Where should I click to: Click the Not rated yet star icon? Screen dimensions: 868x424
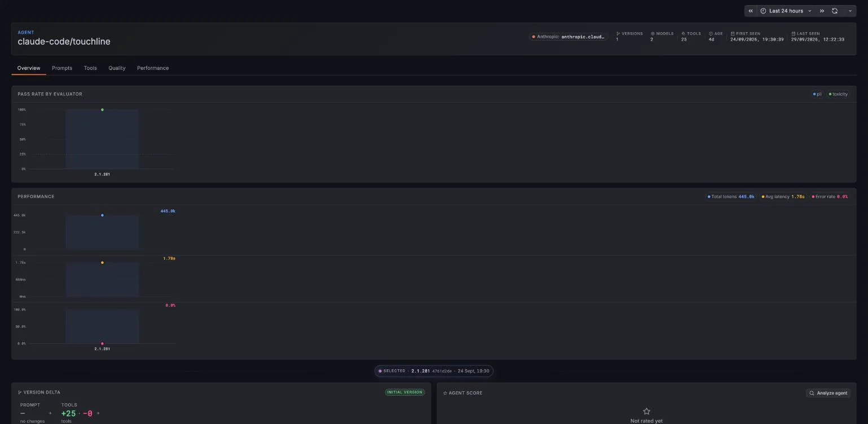646,411
